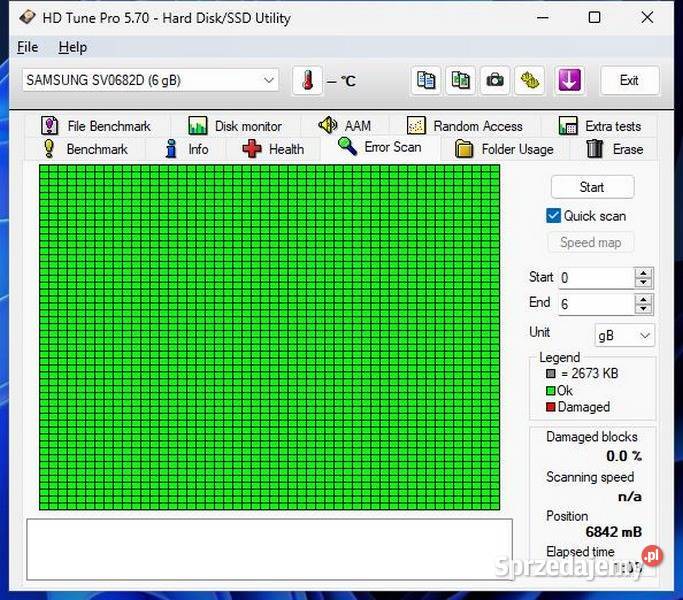Open the Help menu
The image size is (683, 600).
click(73, 47)
